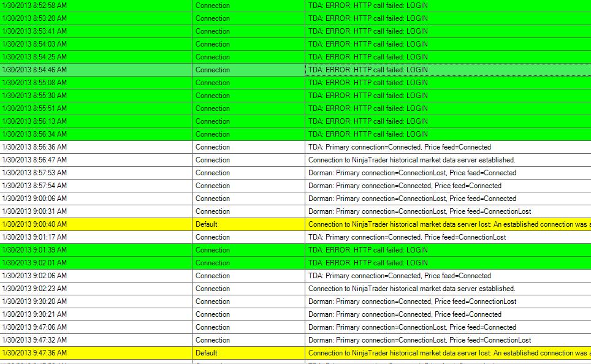The width and height of the screenshot is (591, 364).
Task: Select Dorman ConnectionLost message at 8:57:53 AM
Action: (448, 173)
